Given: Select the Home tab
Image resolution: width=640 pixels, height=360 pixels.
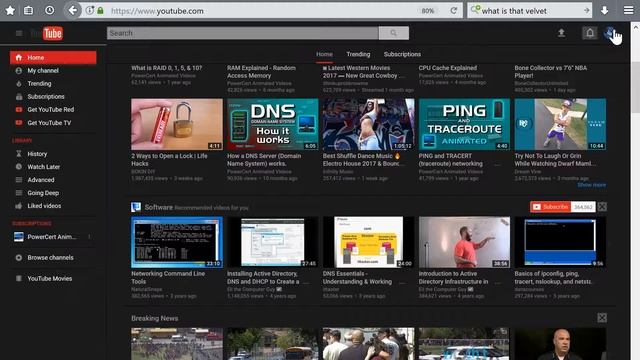Looking at the screenshot, I should pyautogui.click(x=324, y=54).
